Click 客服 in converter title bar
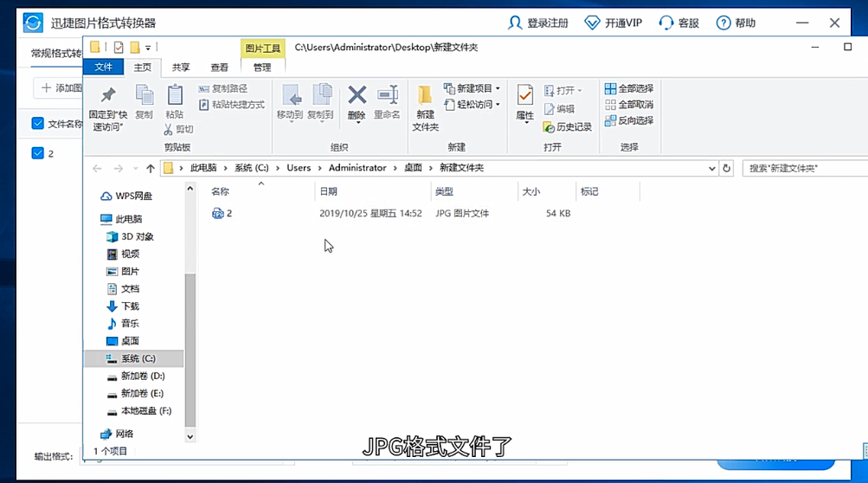 click(x=678, y=23)
